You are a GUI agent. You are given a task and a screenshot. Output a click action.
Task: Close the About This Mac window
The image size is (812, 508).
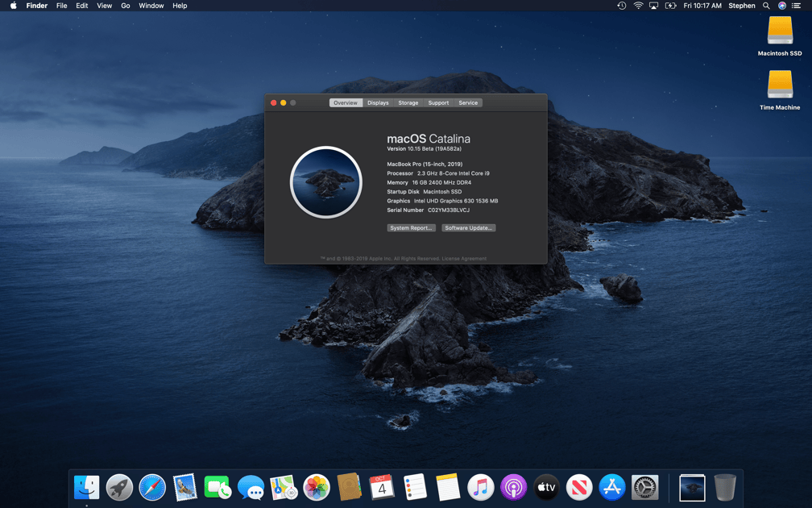click(x=273, y=102)
